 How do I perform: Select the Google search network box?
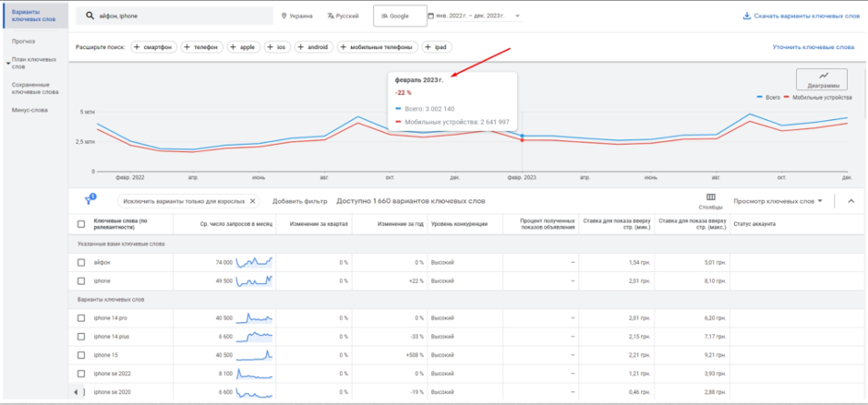395,16
